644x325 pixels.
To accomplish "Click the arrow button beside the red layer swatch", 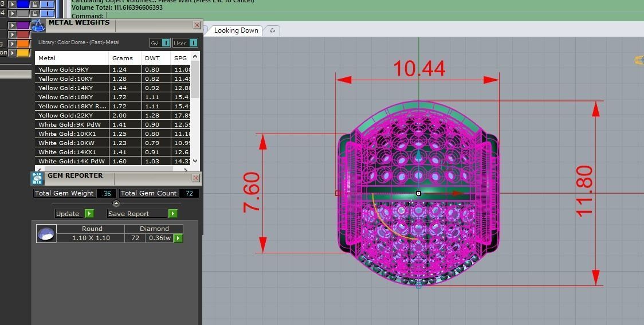I will click(x=13, y=34).
